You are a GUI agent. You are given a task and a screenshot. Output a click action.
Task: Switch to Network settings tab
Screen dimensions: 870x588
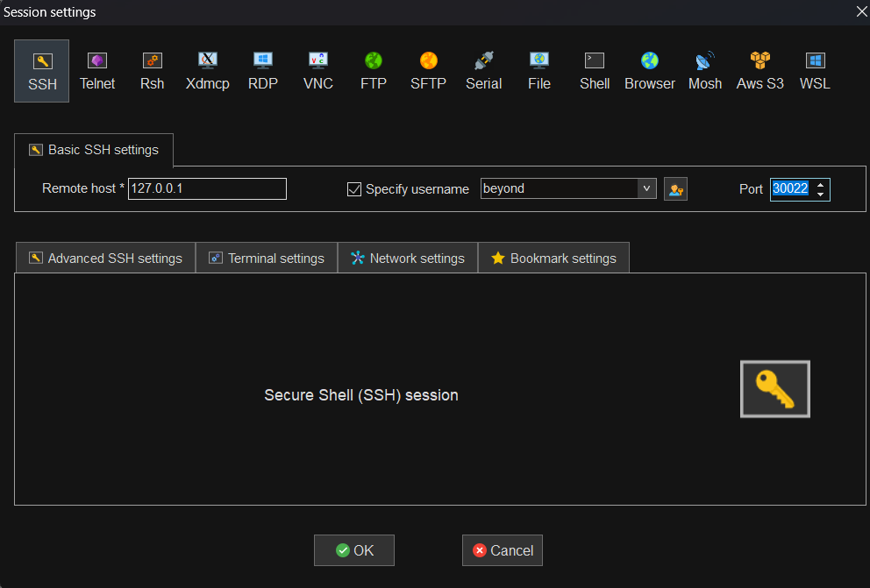(408, 259)
